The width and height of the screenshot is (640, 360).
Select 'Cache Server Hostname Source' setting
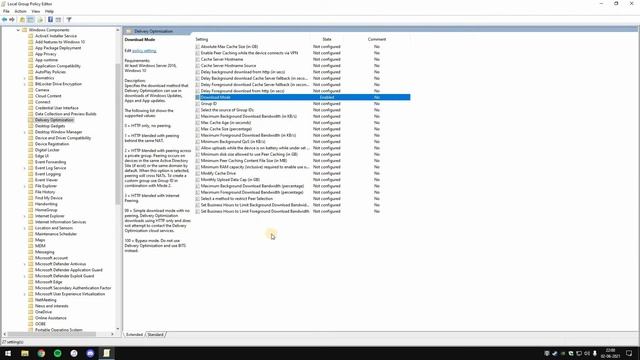(x=229, y=66)
